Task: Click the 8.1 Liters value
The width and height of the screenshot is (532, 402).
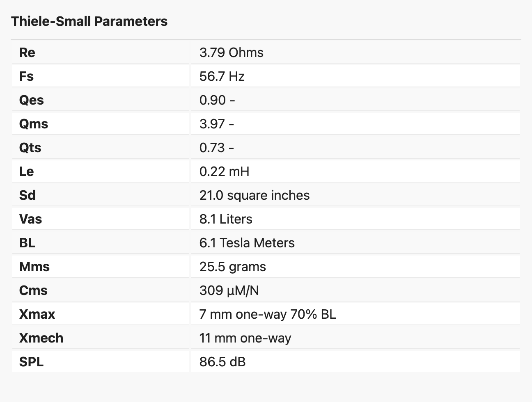Action: tap(226, 219)
